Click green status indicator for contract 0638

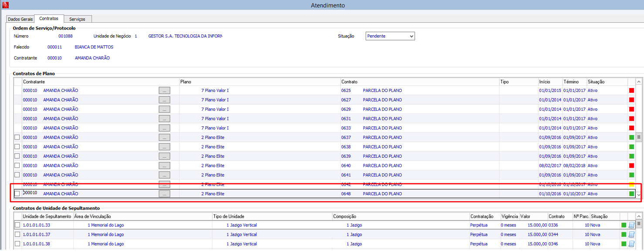[x=631, y=147]
